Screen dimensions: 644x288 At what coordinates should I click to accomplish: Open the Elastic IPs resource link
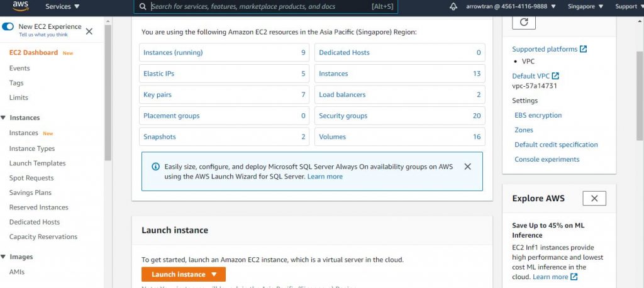pos(159,74)
